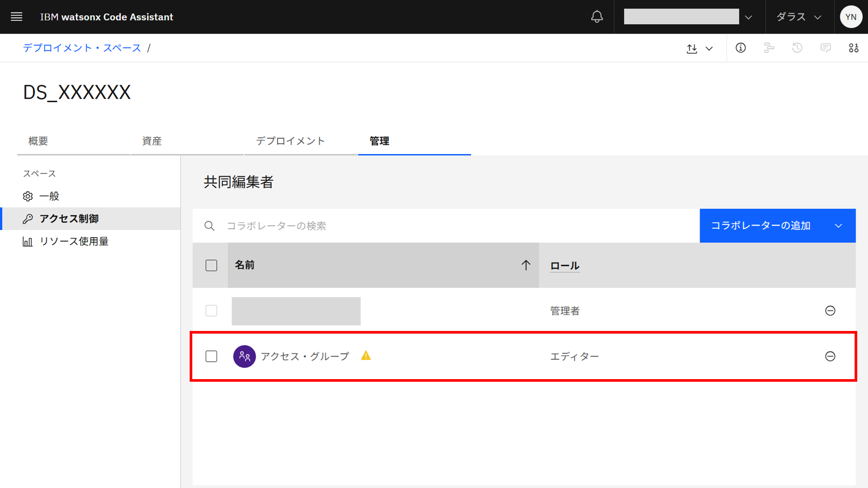
Task: Click the import/export arrows icon
Action: [x=692, y=49]
